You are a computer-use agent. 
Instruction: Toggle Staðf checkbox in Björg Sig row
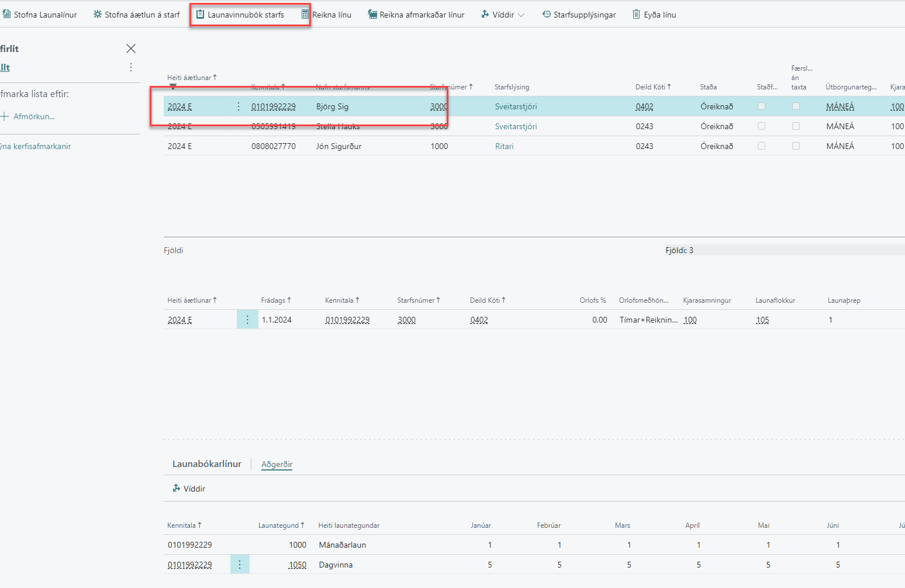[x=761, y=106]
